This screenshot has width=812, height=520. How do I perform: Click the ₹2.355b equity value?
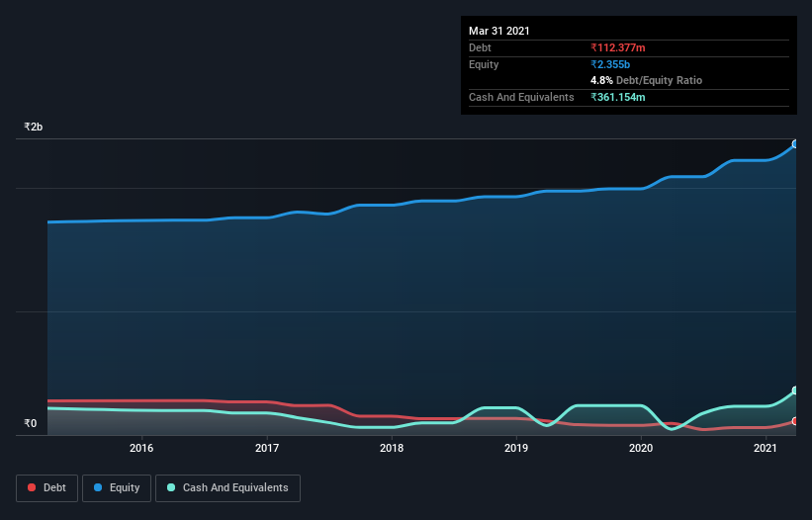click(610, 64)
